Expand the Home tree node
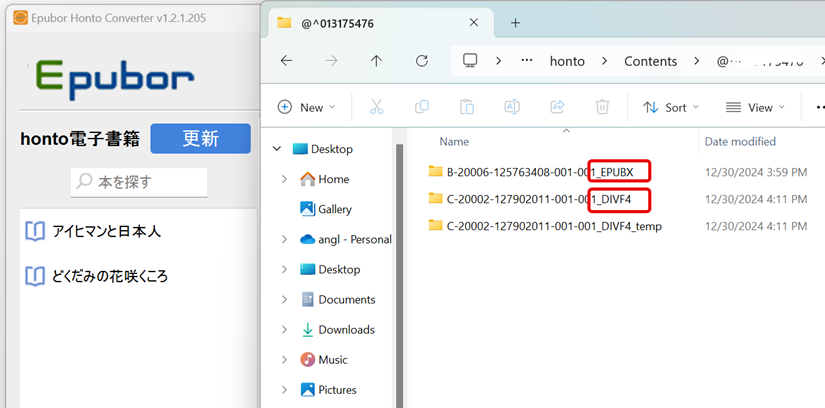The height and width of the screenshot is (408, 825). tap(285, 180)
